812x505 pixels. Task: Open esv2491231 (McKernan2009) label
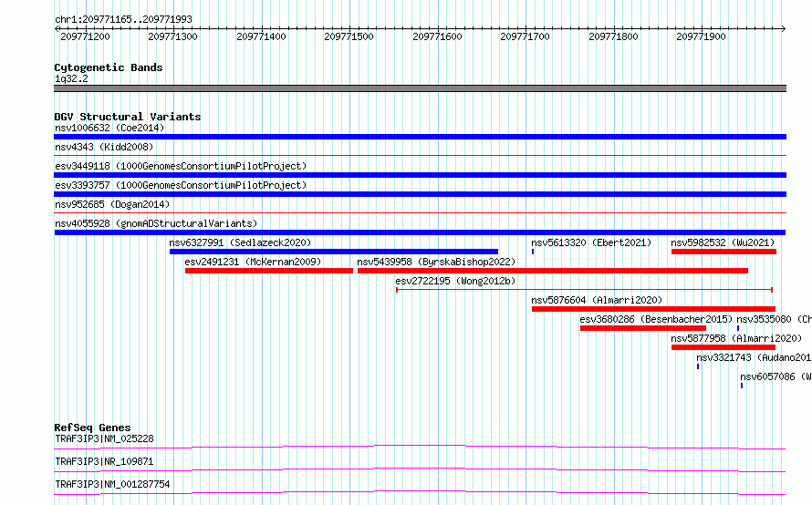(x=254, y=262)
